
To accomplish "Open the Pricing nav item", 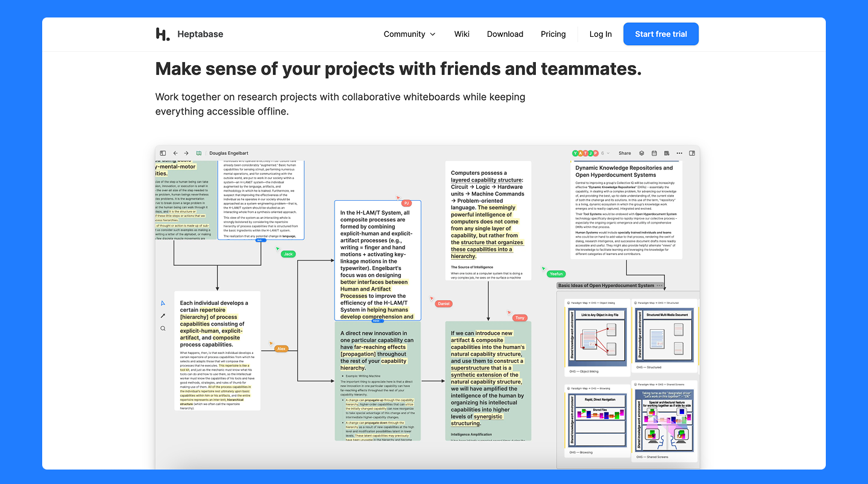I will (553, 34).
